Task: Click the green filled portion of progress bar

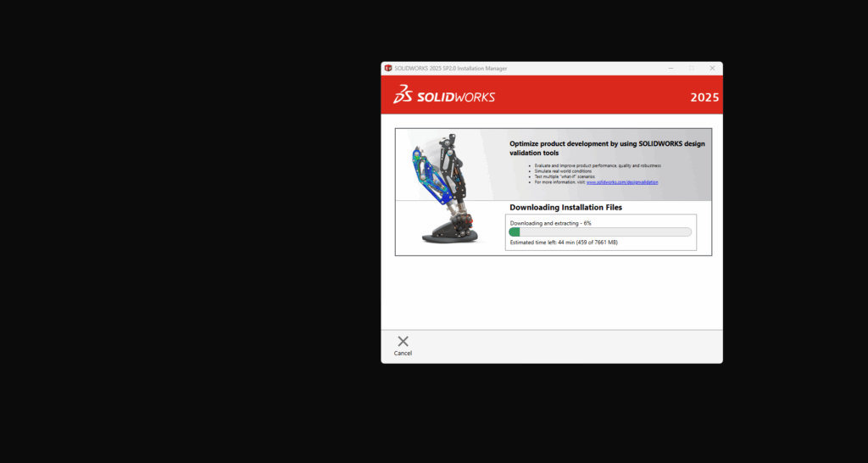Action: click(x=514, y=232)
